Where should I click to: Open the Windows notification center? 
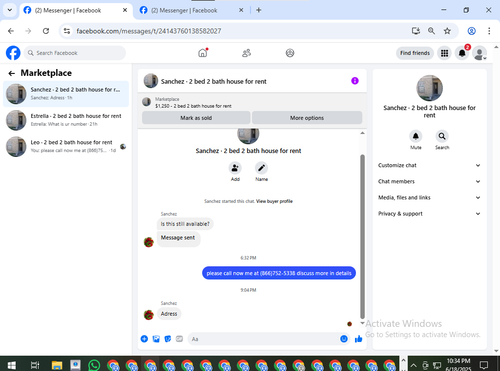pos(484,365)
